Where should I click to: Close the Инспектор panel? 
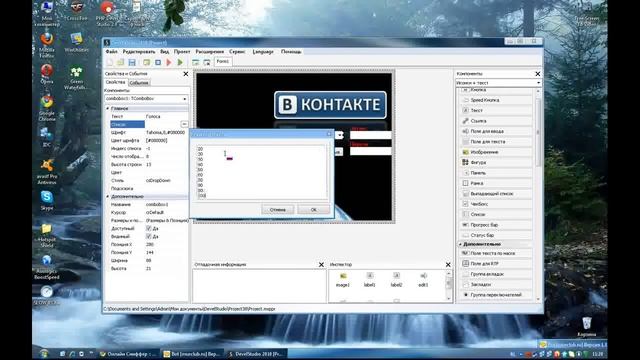point(448,264)
